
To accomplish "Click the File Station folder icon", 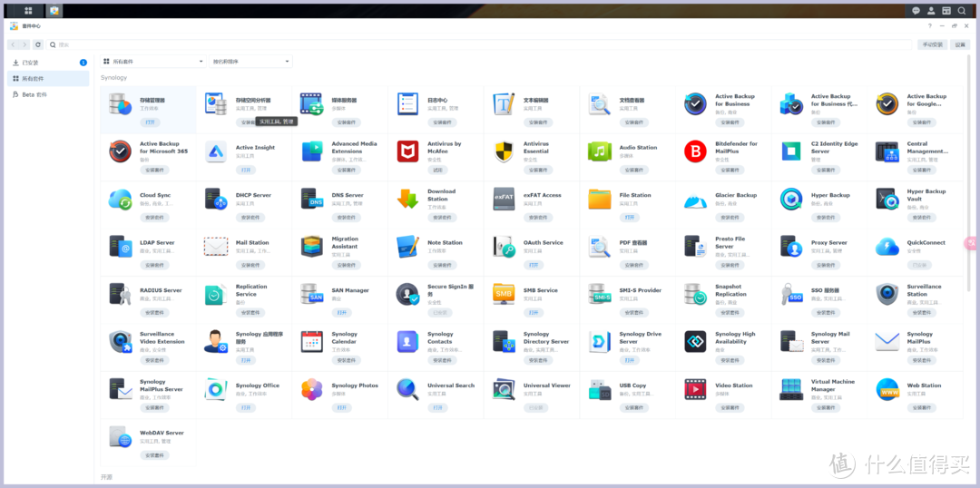I will coord(600,199).
